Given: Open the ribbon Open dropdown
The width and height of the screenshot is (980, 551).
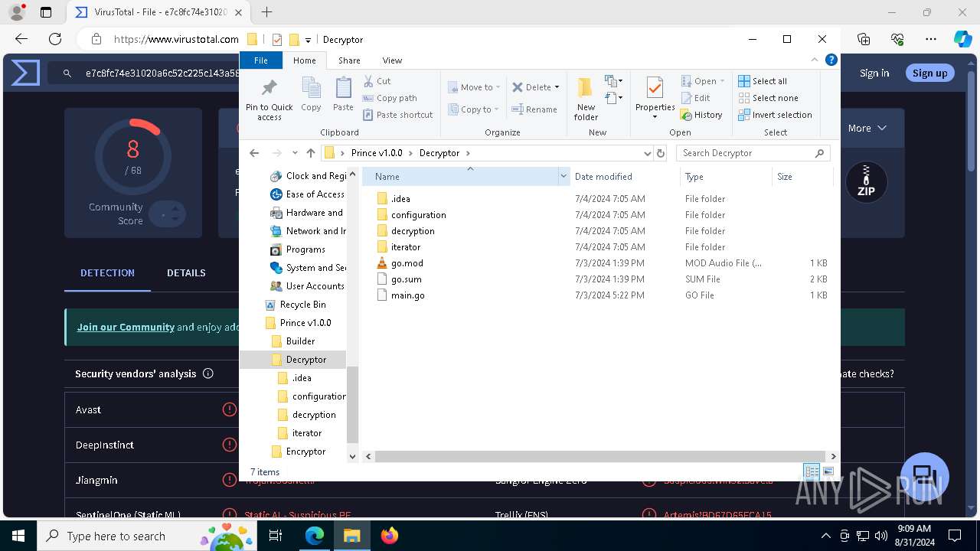Looking at the screenshot, I should [702, 81].
